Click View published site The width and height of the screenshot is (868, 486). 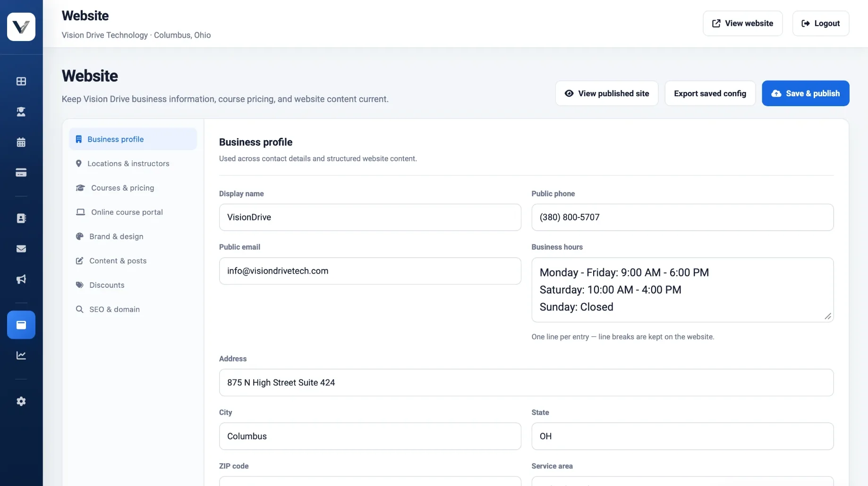(x=606, y=93)
